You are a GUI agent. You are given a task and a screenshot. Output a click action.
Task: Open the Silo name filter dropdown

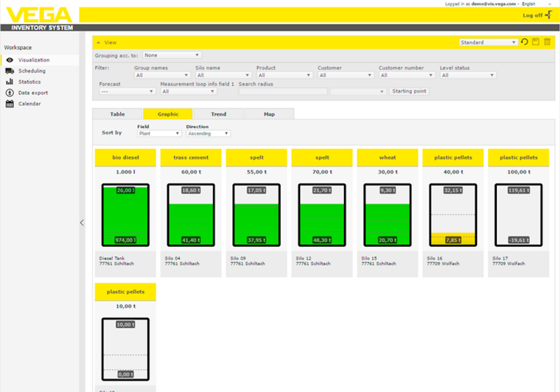tap(223, 76)
